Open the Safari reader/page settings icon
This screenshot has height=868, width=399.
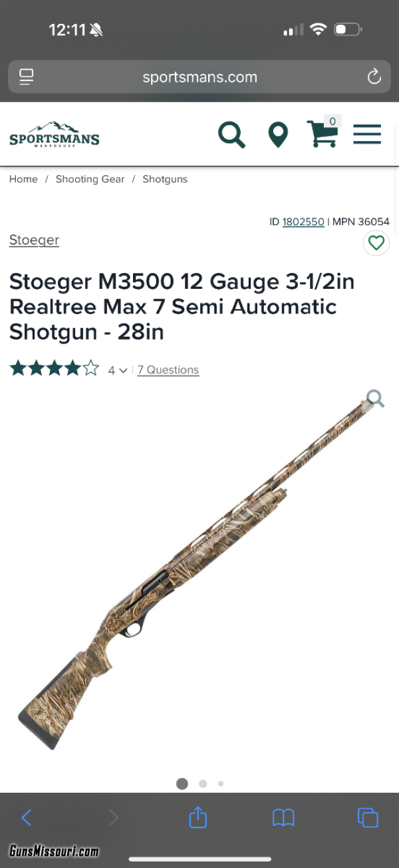[x=27, y=77]
